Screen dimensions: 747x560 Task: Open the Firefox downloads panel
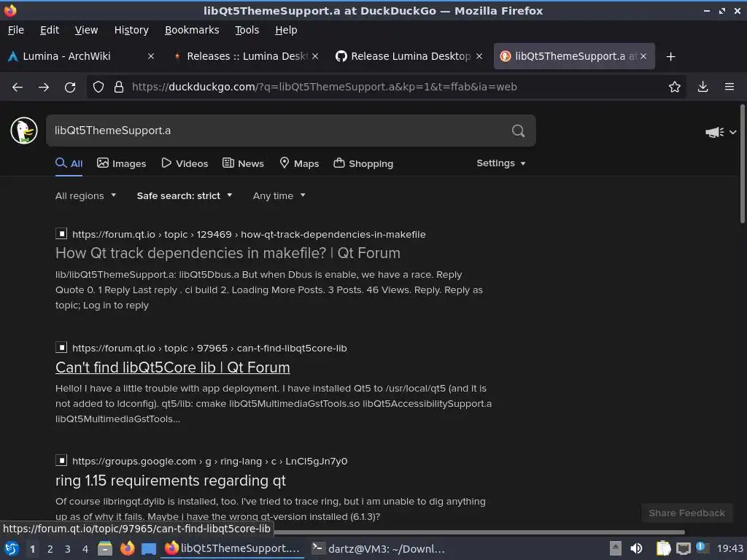[703, 87]
